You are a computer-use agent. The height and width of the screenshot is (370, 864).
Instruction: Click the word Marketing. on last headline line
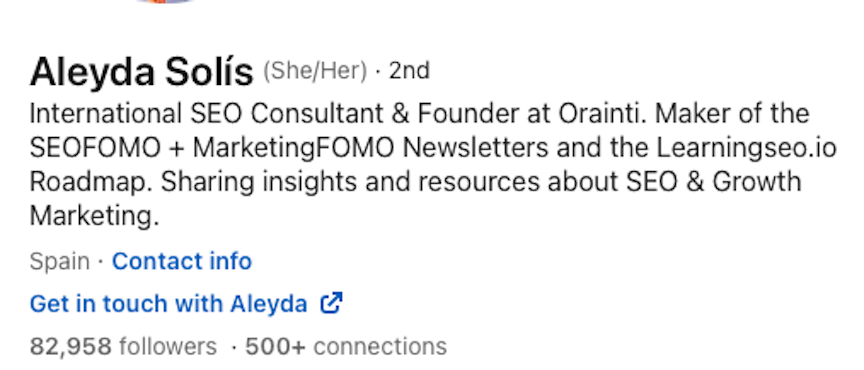tap(94, 216)
